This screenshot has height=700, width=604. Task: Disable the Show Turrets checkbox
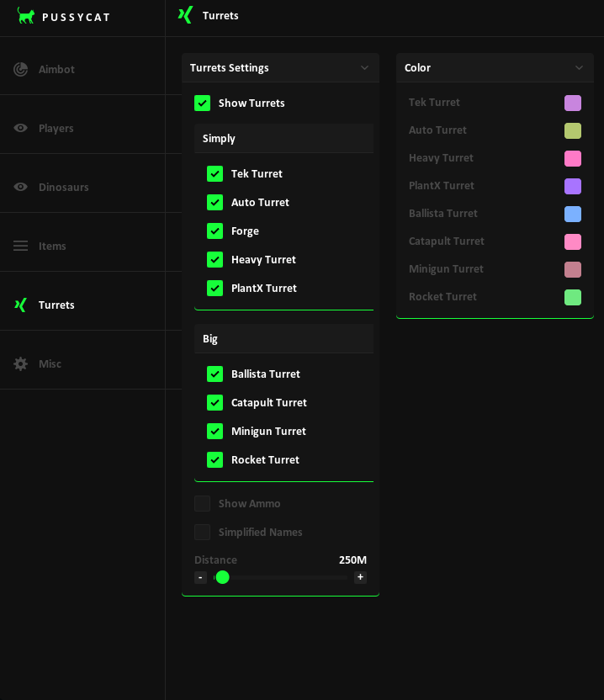click(203, 103)
